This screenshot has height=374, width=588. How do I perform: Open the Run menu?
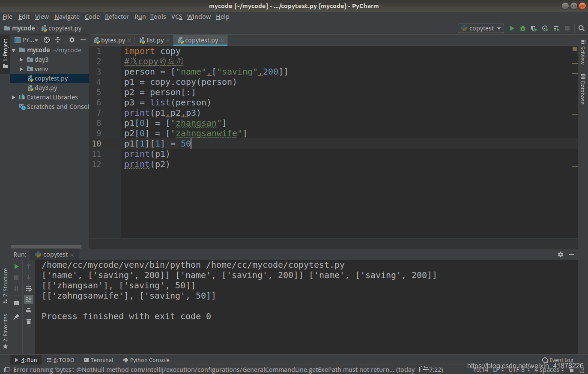click(x=140, y=17)
